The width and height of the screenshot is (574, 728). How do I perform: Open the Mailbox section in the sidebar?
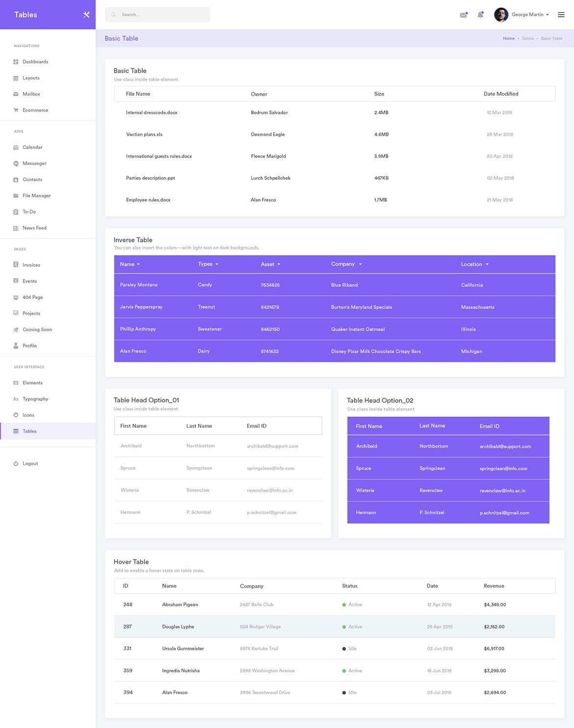[x=30, y=94]
